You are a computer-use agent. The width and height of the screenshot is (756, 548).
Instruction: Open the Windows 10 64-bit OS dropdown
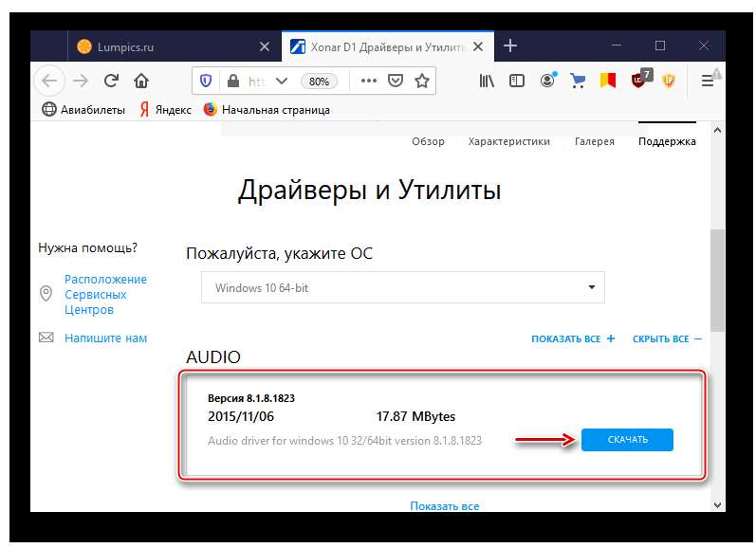402,287
